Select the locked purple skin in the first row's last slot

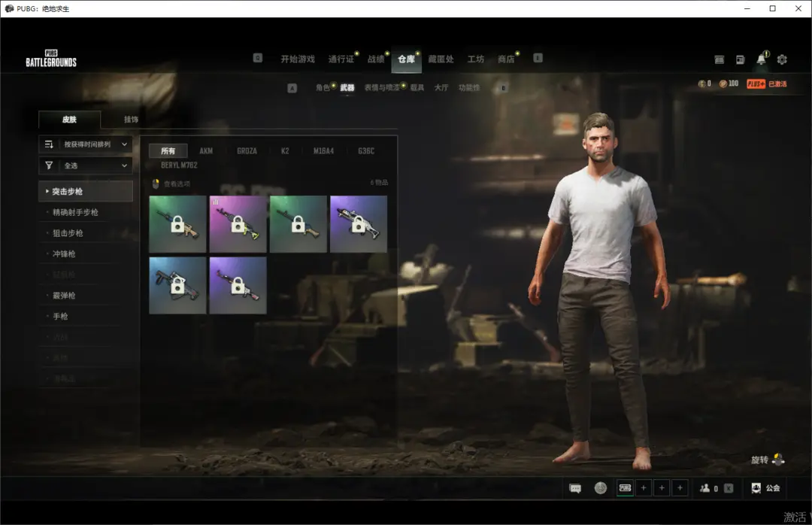tap(359, 224)
